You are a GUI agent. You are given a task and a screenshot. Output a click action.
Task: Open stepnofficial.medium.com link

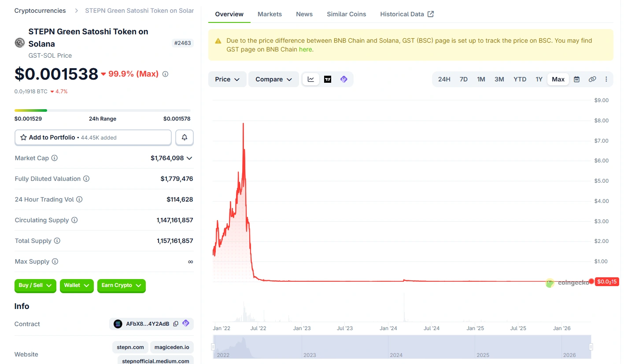(156, 360)
